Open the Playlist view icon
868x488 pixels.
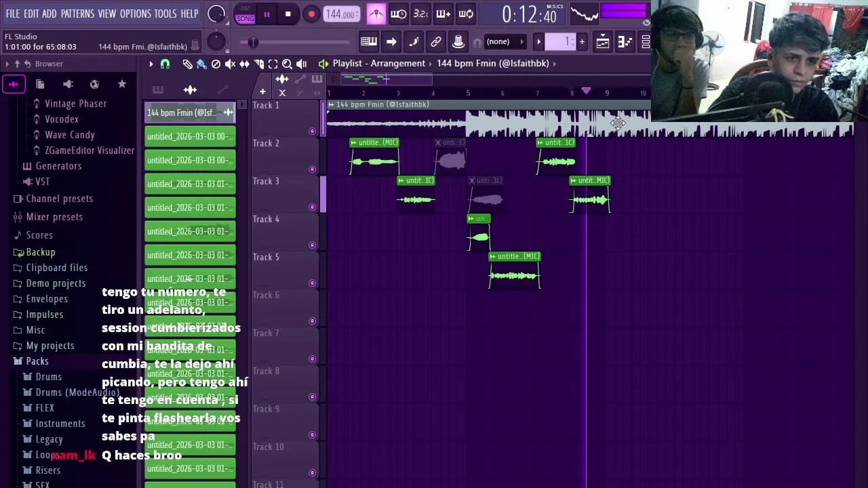pos(602,42)
